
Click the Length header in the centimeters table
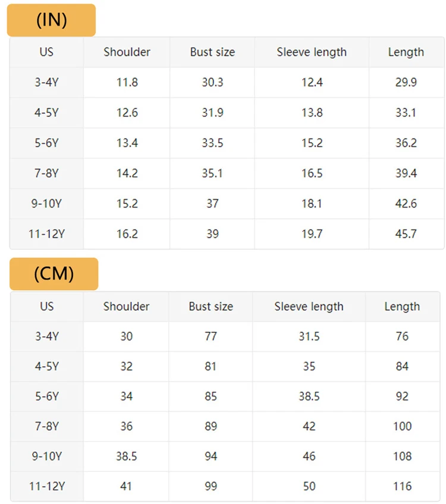(402, 307)
